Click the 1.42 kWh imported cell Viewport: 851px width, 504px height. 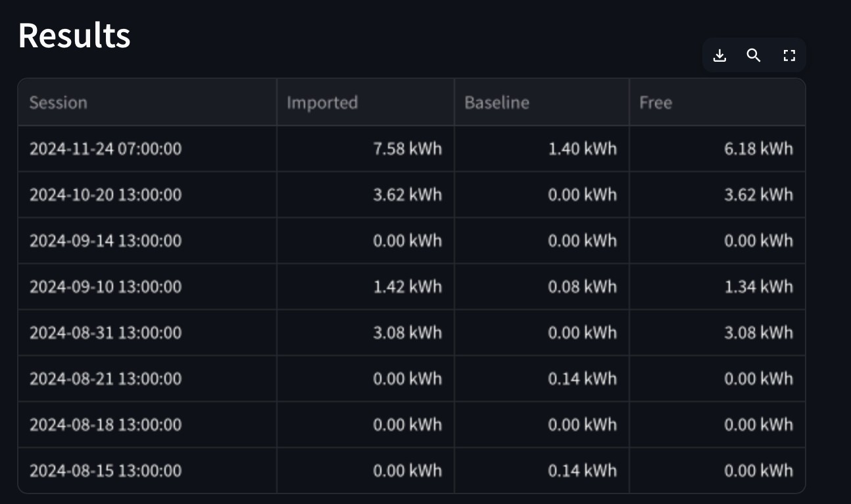[366, 286]
